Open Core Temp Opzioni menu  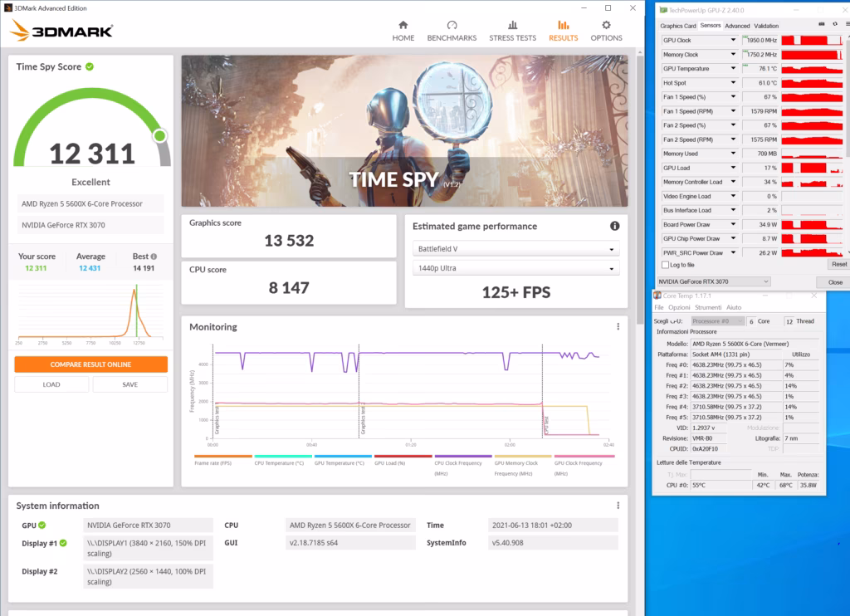(679, 307)
